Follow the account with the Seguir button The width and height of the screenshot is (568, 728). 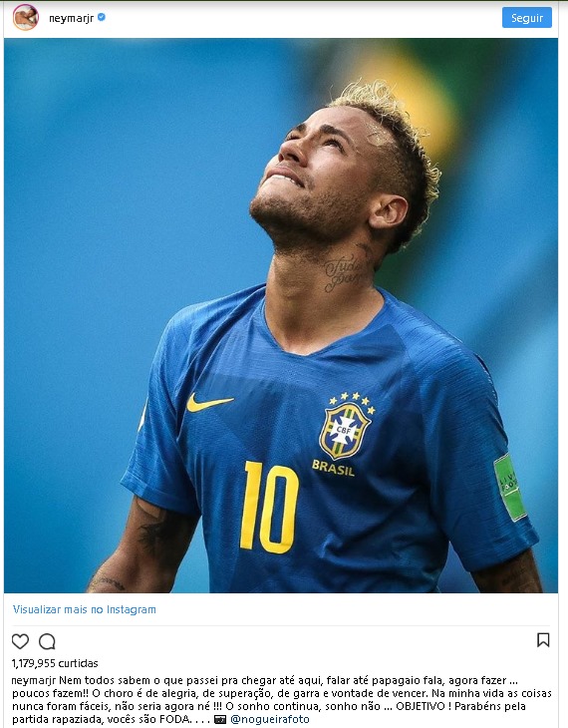click(527, 18)
